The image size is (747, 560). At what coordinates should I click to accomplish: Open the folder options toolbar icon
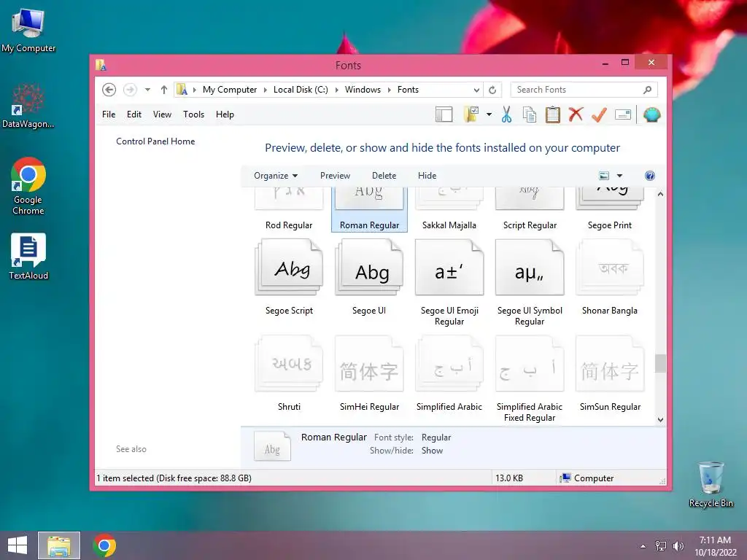(471, 114)
